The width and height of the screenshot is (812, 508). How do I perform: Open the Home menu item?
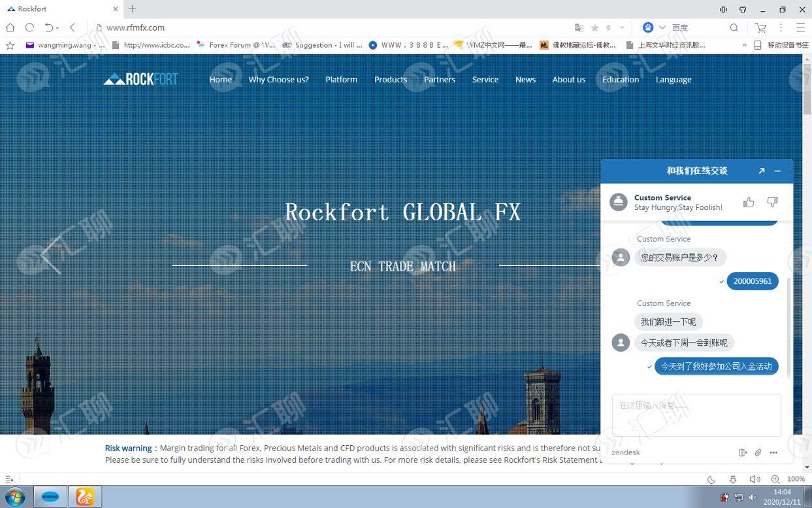(x=221, y=80)
